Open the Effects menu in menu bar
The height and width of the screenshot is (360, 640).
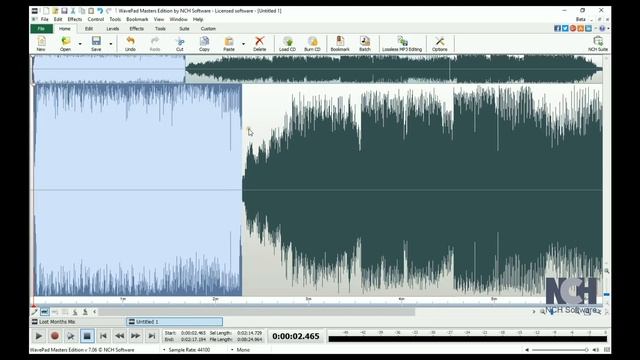[x=75, y=19]
